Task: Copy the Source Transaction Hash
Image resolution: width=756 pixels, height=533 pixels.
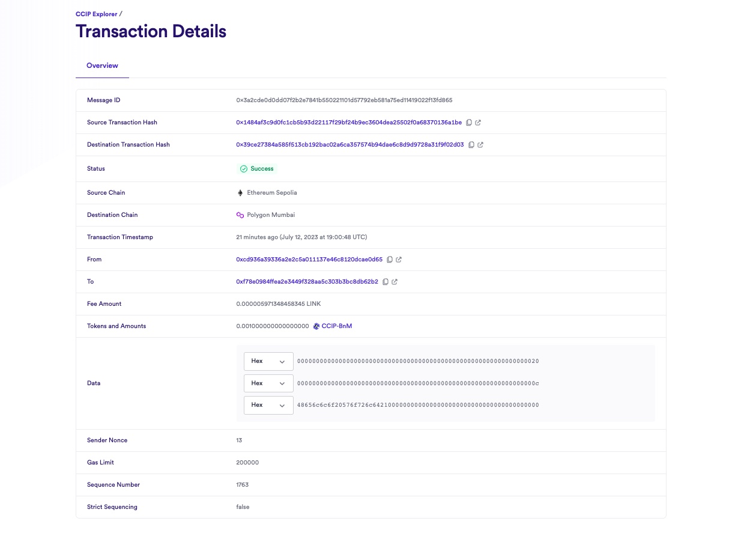Action: click(469, 123)
